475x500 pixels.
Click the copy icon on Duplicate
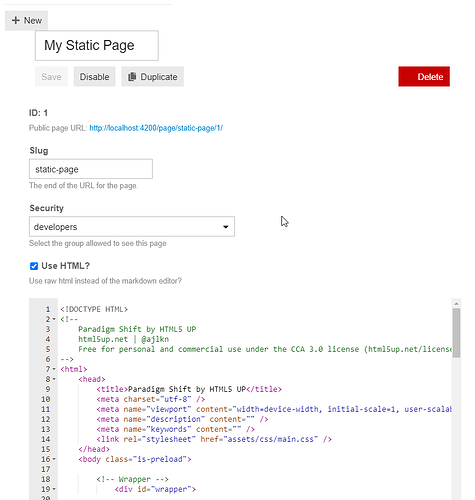coord(132,77)
